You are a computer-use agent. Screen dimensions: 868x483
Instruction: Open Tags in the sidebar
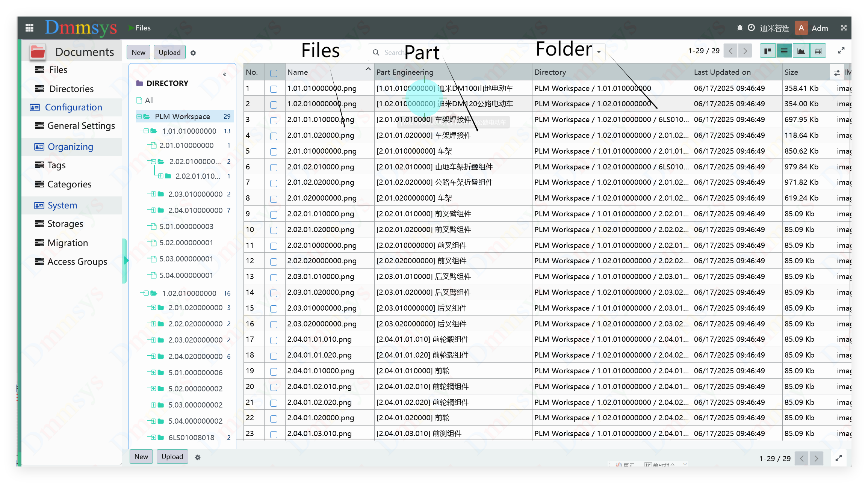(56, 165)
